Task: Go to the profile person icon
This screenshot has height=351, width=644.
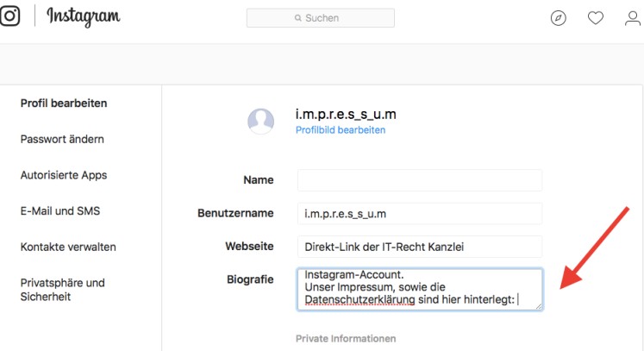Action: click(x=633, y=18)
